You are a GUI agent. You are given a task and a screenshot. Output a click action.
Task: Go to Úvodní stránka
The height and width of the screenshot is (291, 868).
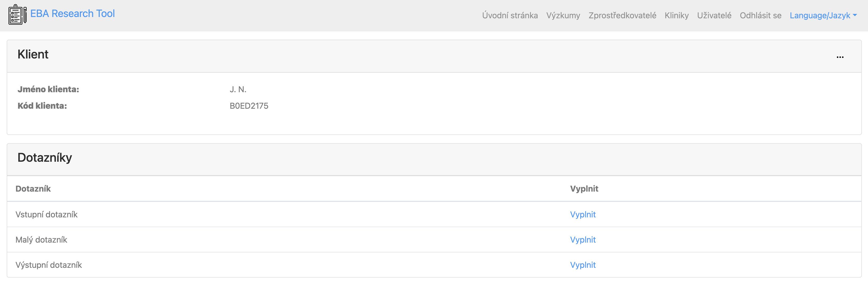(x=509, y=15)
